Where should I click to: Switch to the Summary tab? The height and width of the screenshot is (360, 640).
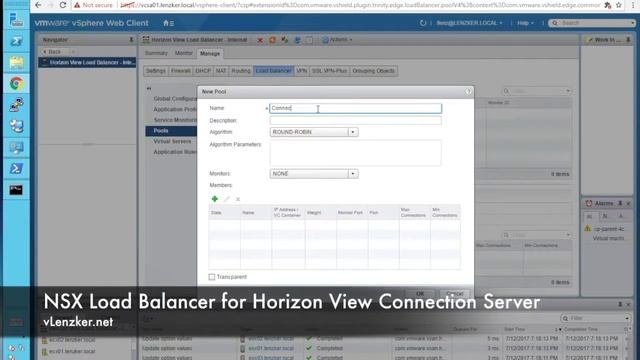[x=156, y=53]
